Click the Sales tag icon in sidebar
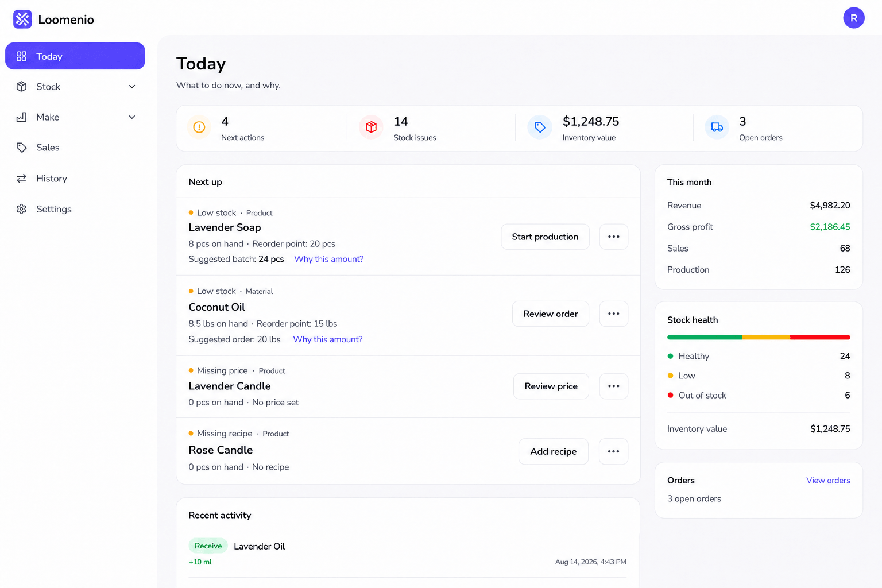 tap(21, 148)
